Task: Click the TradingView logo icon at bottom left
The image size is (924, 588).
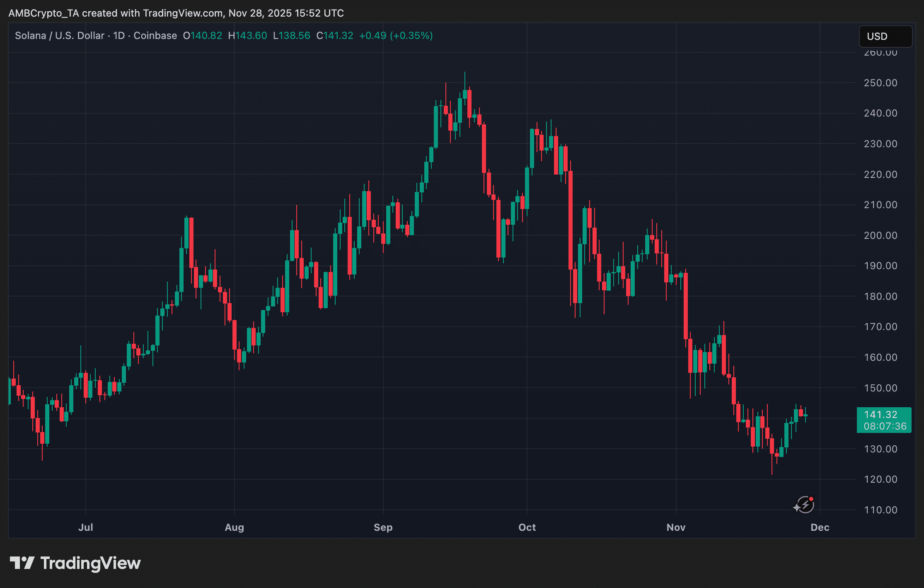Action: [x=22, y=563]
